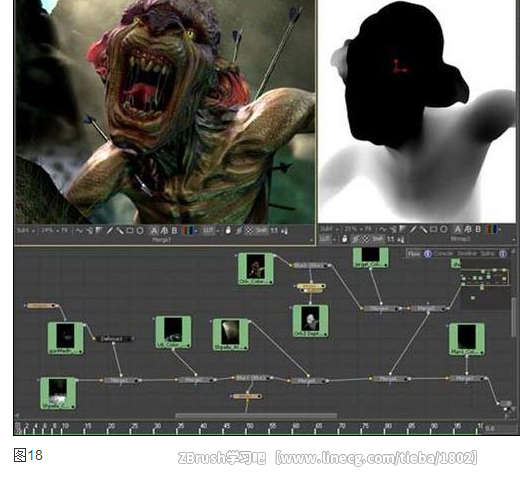The width and height of the screenshot is (520, 477).
Task: Click the mouse icon in left viewer toolbar
Action: (x=228, y=231)
